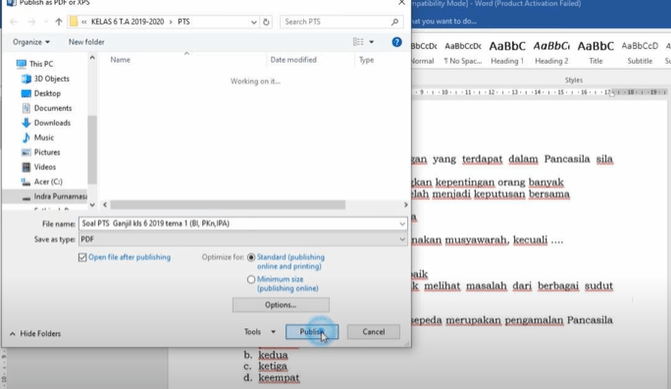Click Tell me search box in Word

444,21
